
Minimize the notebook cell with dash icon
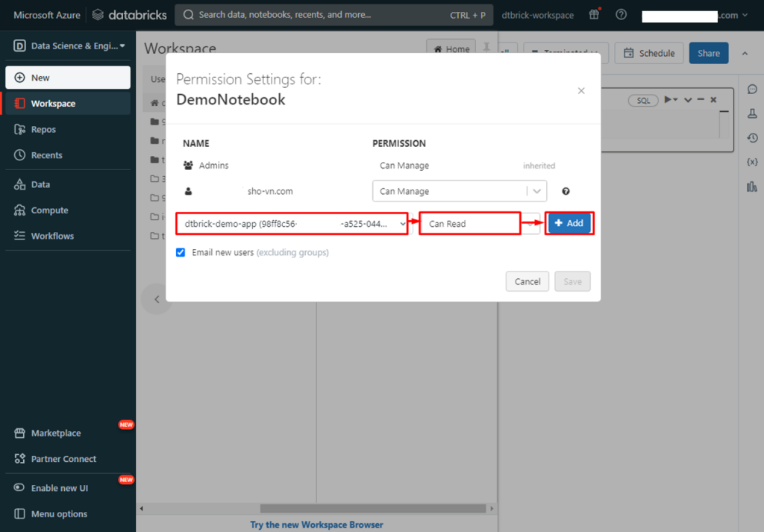pyautogui.click(x=701, y=99)
